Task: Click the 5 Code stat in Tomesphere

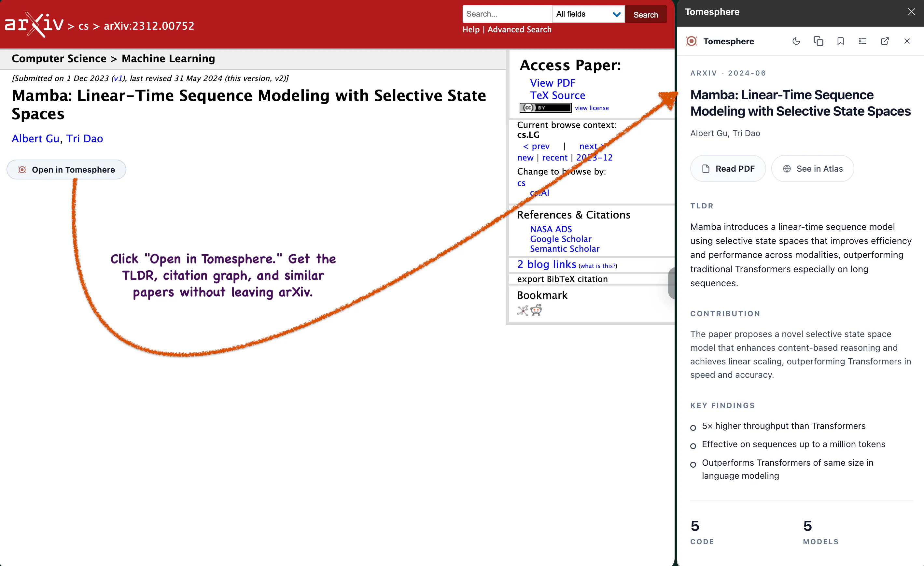Action: [702, 532]
